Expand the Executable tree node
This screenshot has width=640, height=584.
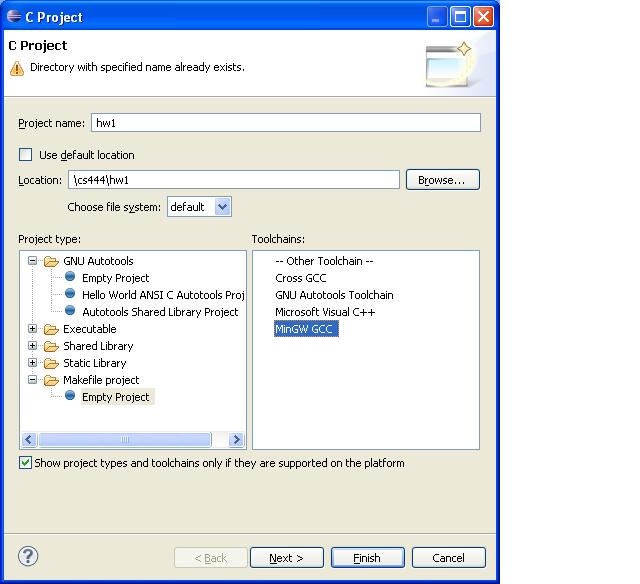pyautogui.click(x=32, y=330)
